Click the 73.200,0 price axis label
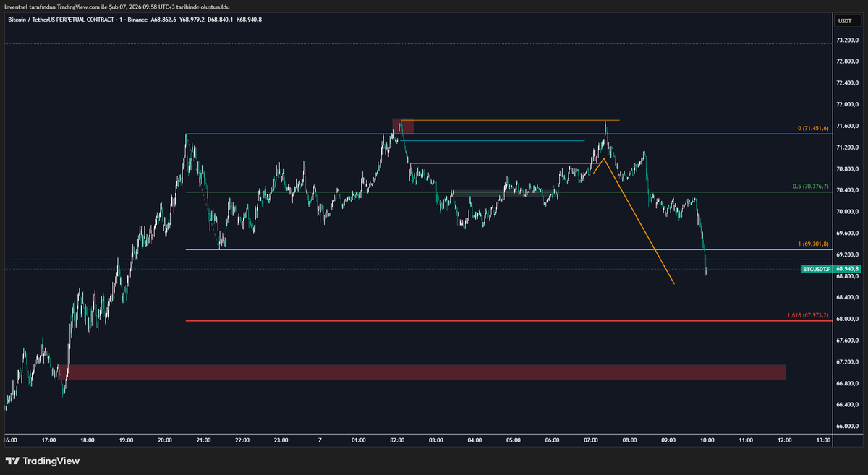Screen dimensions: 868x475 point(846,40)
